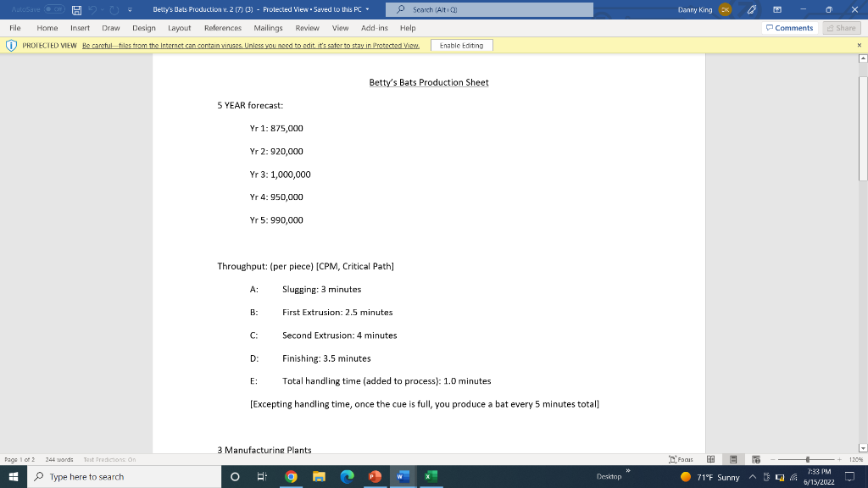This screenshot has height=488, width=868.
Task: Select Print Layout view icon
Action: point(733,459)
